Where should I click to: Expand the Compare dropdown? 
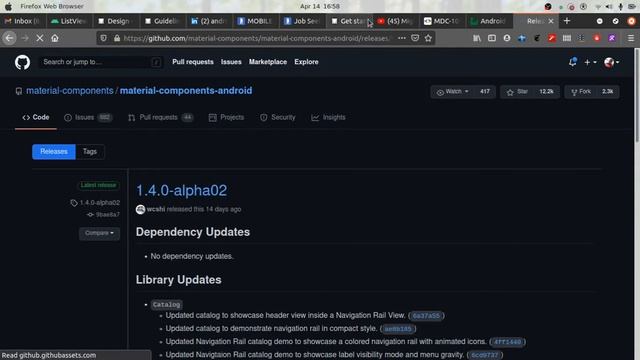99,233
